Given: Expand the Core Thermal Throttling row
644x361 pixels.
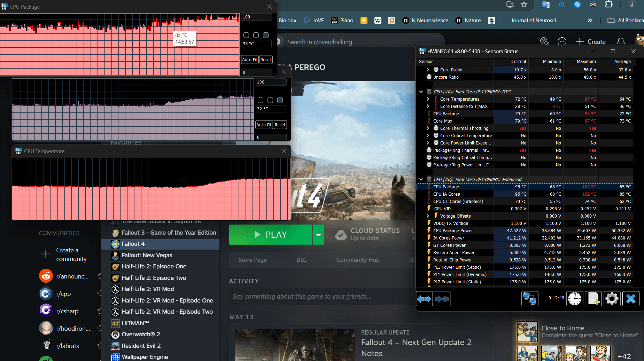Looking at the screenshot, I should (428, 128).
